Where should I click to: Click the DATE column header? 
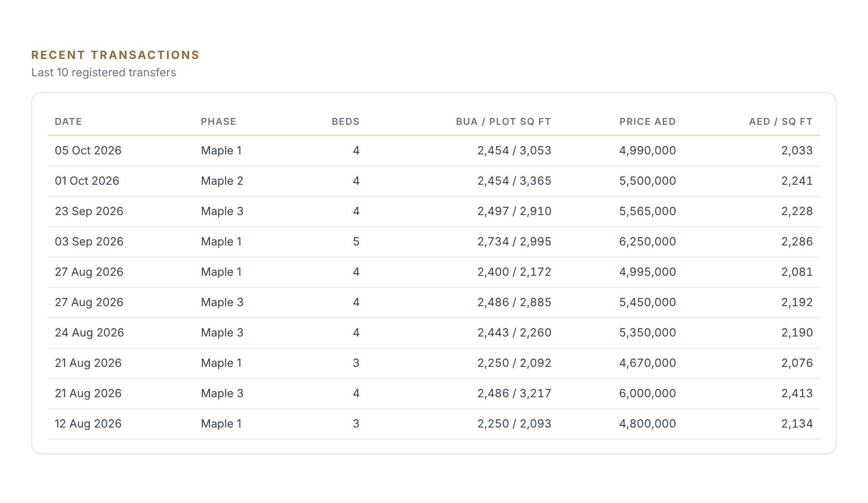[x=68, y=121]
